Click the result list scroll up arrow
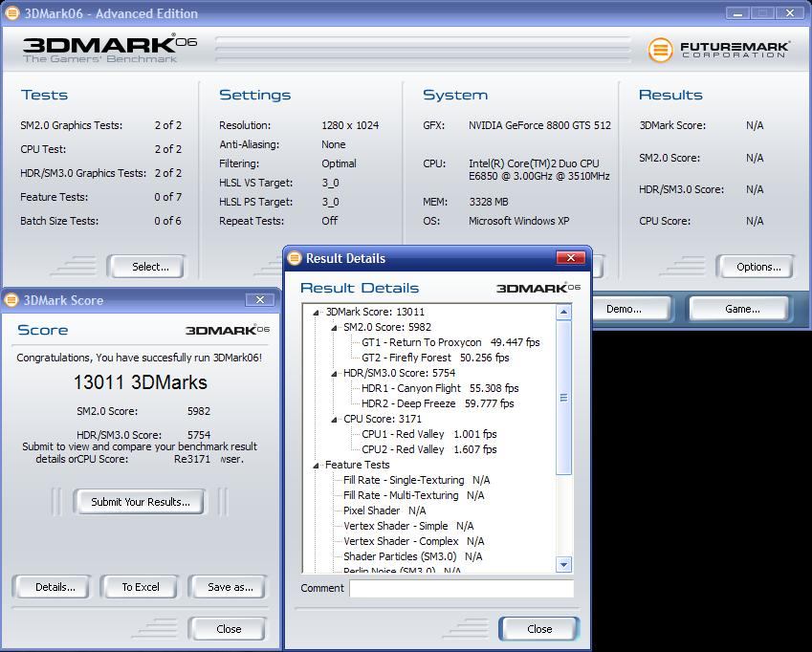The width and height of the screenshot is (812, 652). (x=563, y=312)
